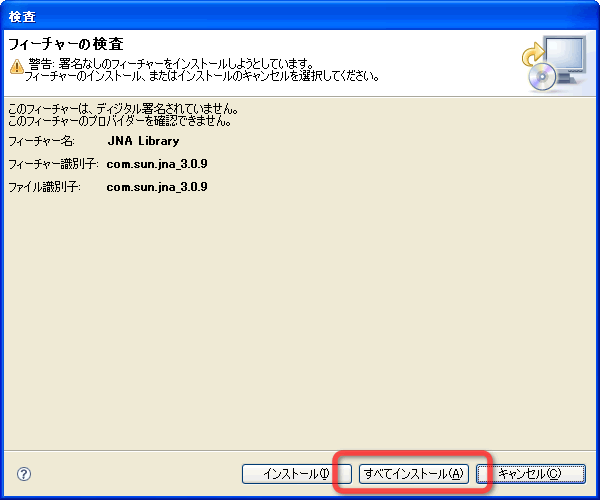The height and width of the screenshot is (500, 600).
Task: Click the 検査 window title text
Action: 22,17
